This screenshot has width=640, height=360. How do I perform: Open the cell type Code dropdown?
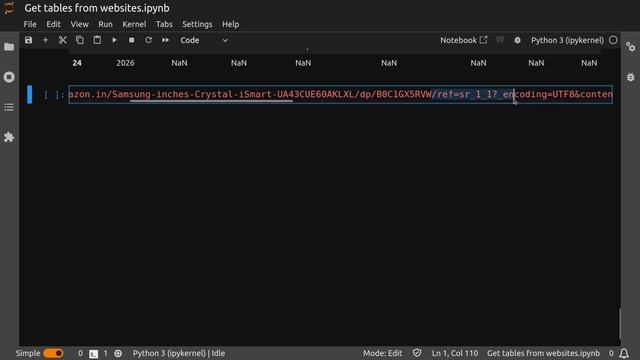[204, 40]
